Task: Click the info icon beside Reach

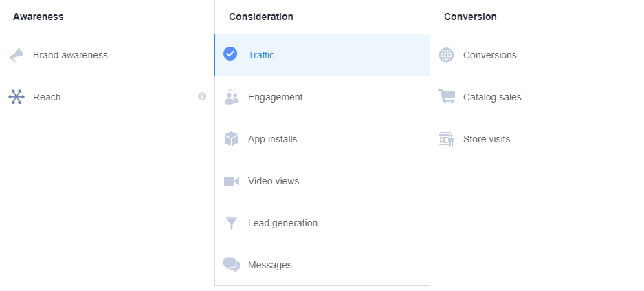Action: pyautogui.click(x=202, y=97)
